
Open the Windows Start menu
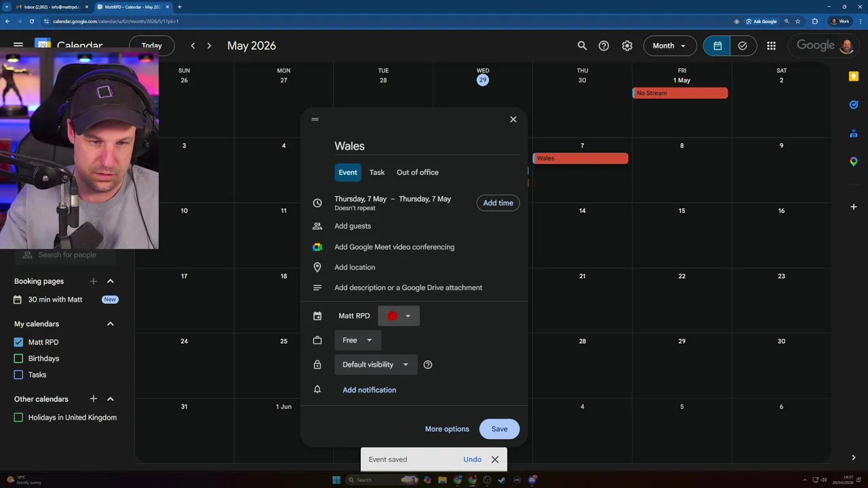[x=336, y=480]
